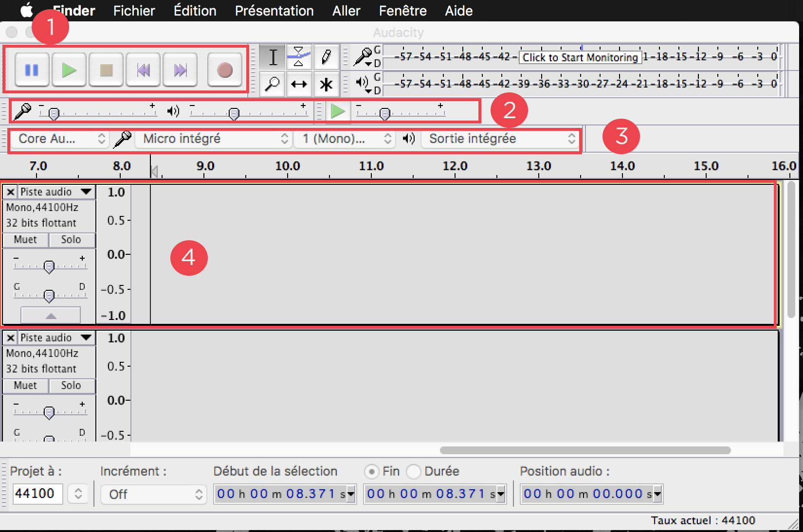
Task: Open the Présentation menu
Action: point(274,11)
